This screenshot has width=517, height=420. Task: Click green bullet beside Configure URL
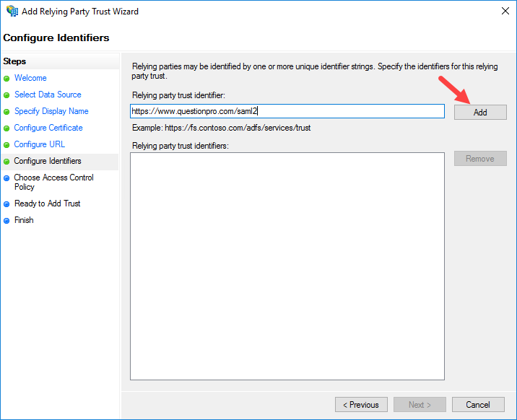point(7,145)
